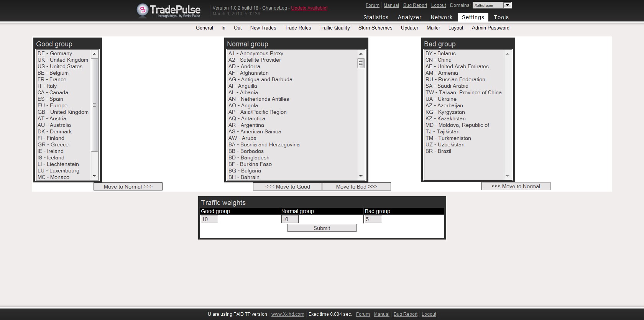Open the Domains dropdown arrow
This screenshot has height=320, width=644.
pyautogui.click(x=507, y=5)
